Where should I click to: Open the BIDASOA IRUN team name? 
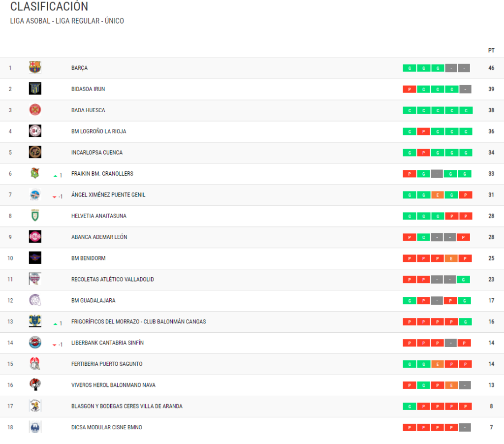point(88,89)
